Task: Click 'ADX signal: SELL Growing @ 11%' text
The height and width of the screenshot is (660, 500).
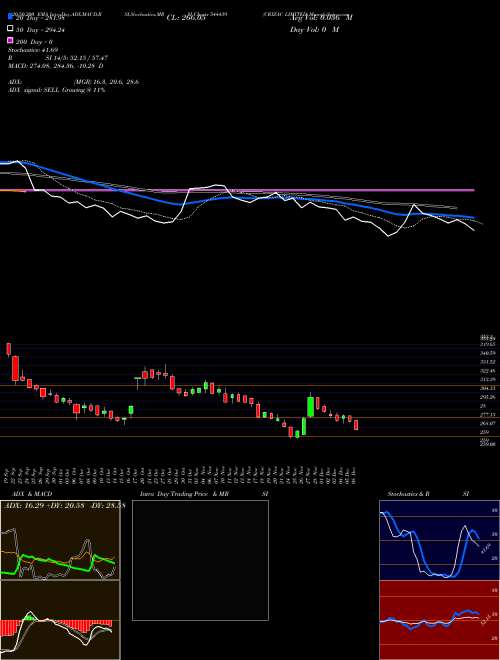Action: click(56, 90)
